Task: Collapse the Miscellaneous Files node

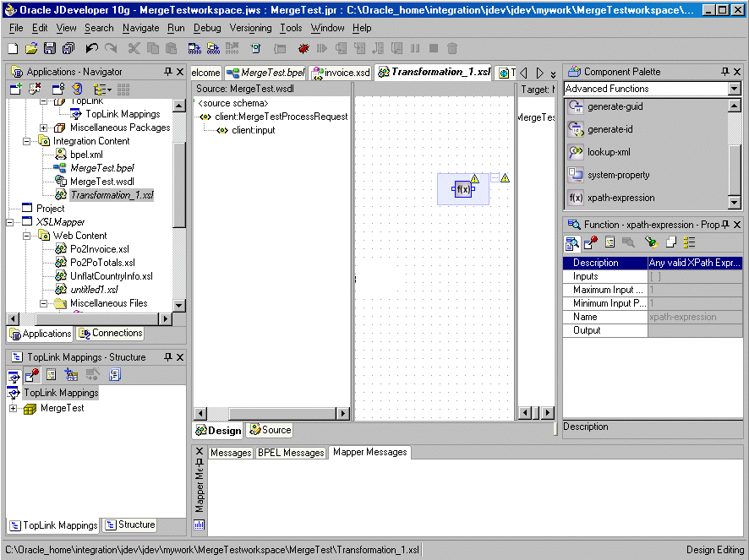Action: (x=43, y=303)
